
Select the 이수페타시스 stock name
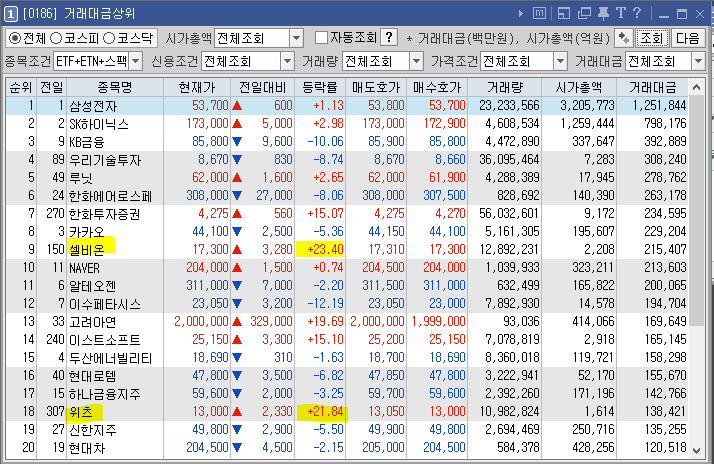105,304
